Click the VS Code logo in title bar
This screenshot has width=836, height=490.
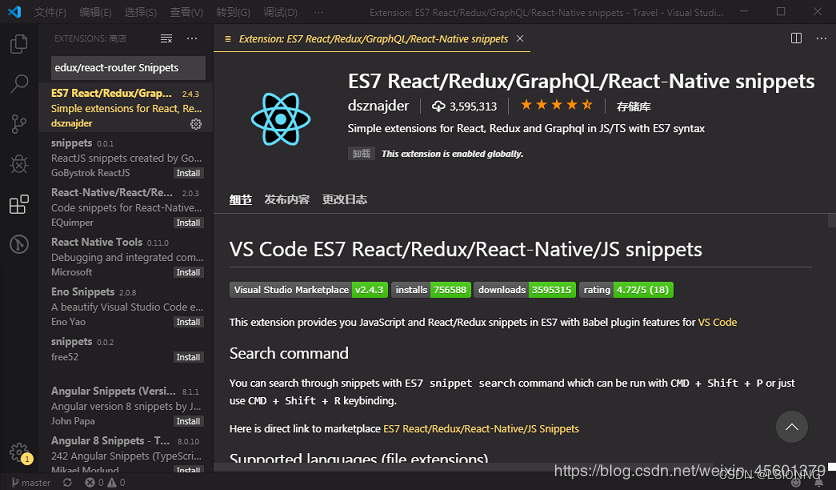14,12
